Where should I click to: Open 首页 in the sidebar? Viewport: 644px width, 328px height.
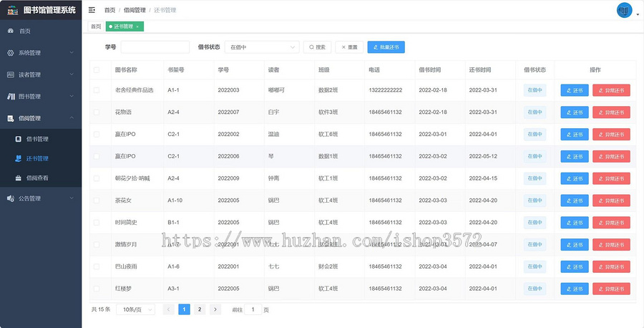(x=41, y=31)
